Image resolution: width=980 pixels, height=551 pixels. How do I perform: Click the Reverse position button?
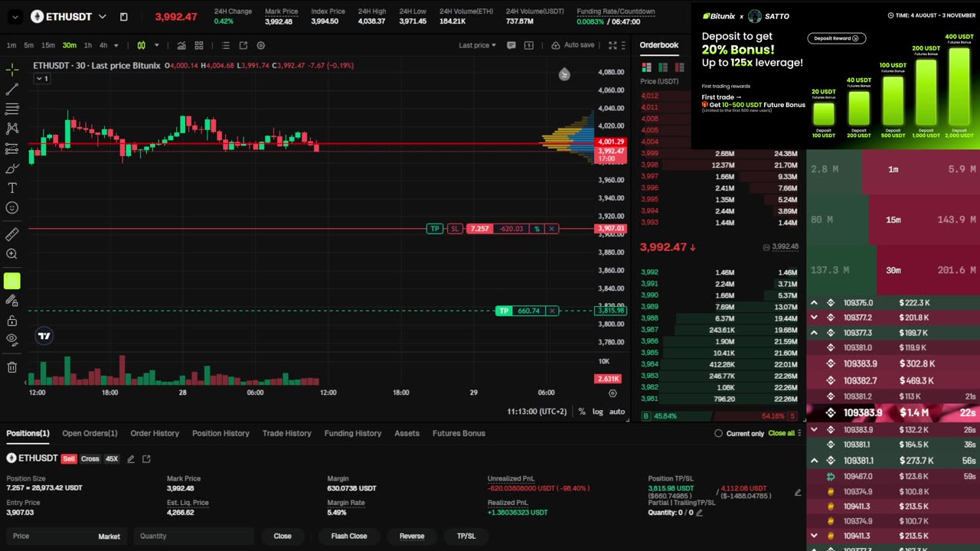click(x=412, y=536)
